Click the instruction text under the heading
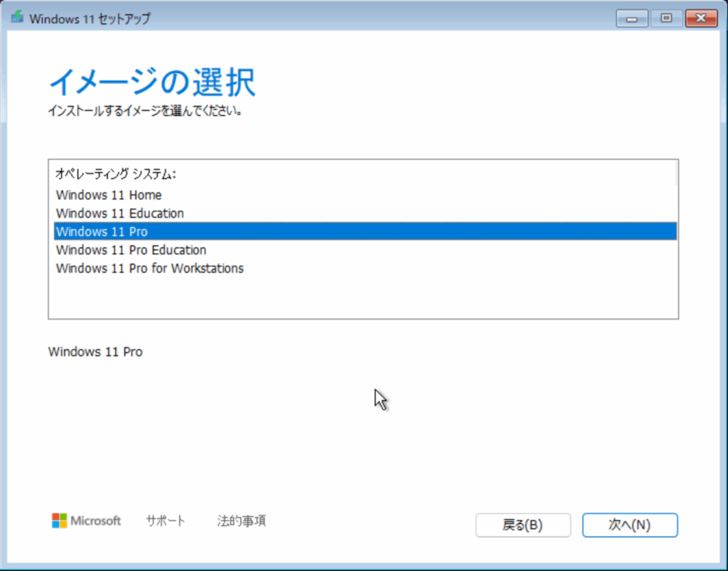 [x=144, y=112]
